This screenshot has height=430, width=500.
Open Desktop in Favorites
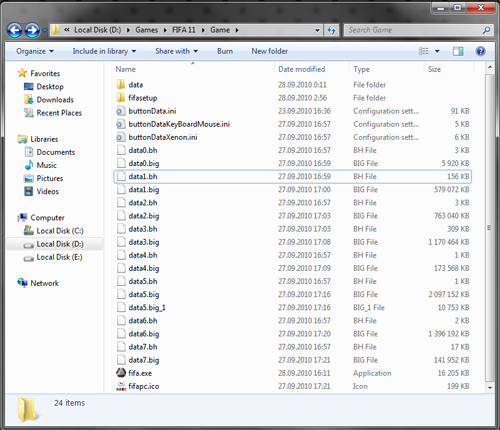point(50,87)
